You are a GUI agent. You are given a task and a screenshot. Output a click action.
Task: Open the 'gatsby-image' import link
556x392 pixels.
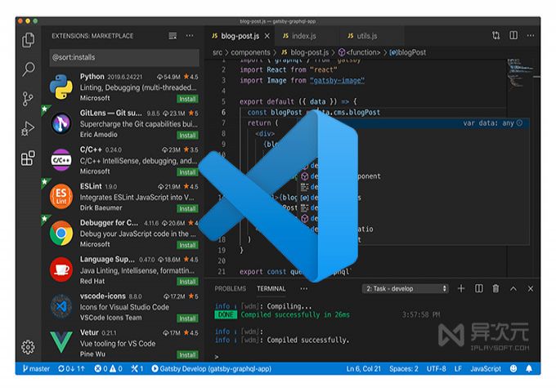[337, 80]
